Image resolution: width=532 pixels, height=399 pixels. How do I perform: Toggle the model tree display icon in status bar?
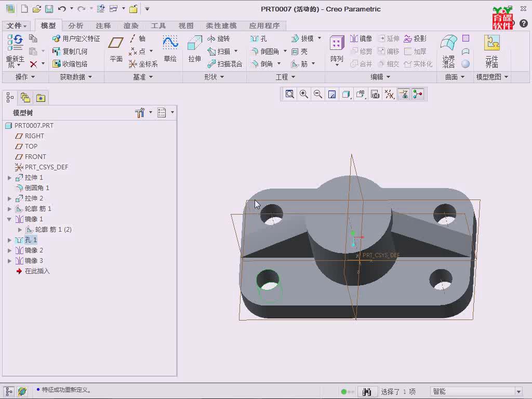coord(9,391)
